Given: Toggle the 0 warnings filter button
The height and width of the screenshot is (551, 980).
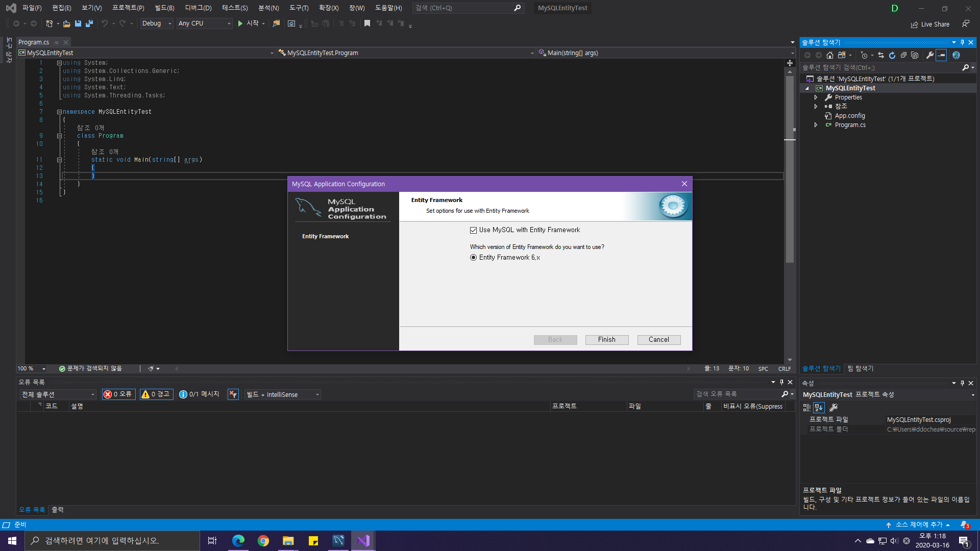Looking at the screenshot, I should [156, 394].
